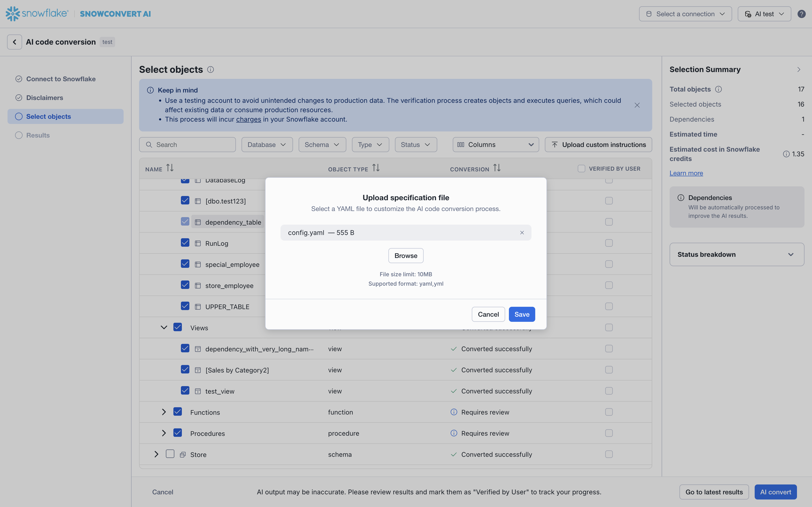Sort by the Name column arrows
812x507 pixels.
[x=170, y=168]
